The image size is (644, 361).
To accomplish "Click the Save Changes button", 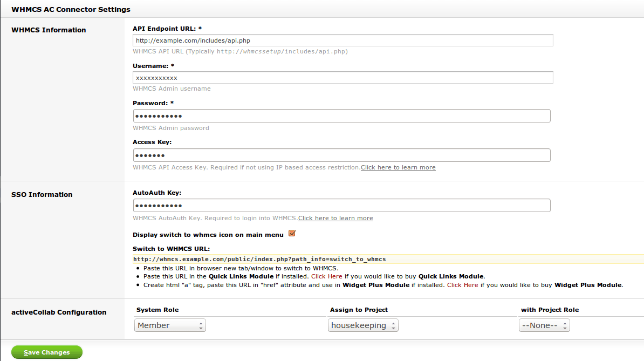I will (x=47, y=352).
